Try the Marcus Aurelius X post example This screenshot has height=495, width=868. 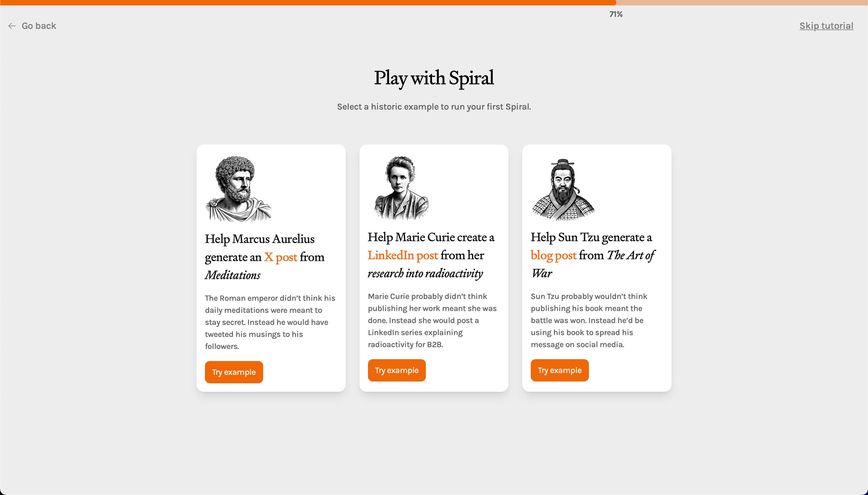(234, 372)
